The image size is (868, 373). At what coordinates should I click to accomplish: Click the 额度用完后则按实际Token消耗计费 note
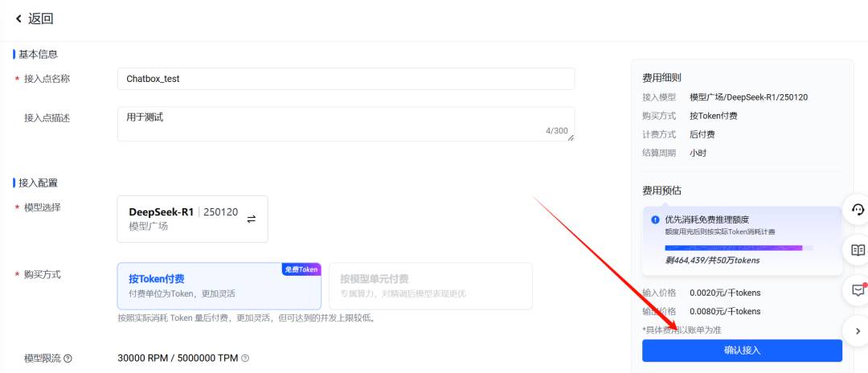[719, 232]
